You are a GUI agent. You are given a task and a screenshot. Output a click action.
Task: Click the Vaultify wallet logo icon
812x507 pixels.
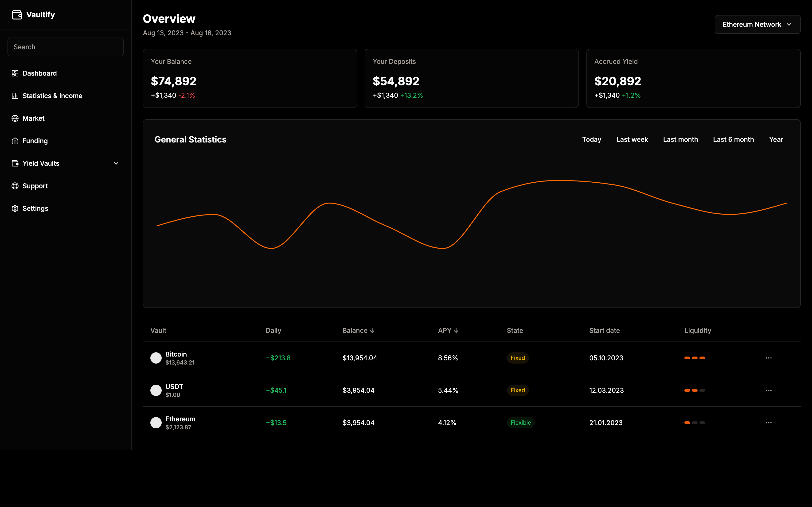pos(16,14)
